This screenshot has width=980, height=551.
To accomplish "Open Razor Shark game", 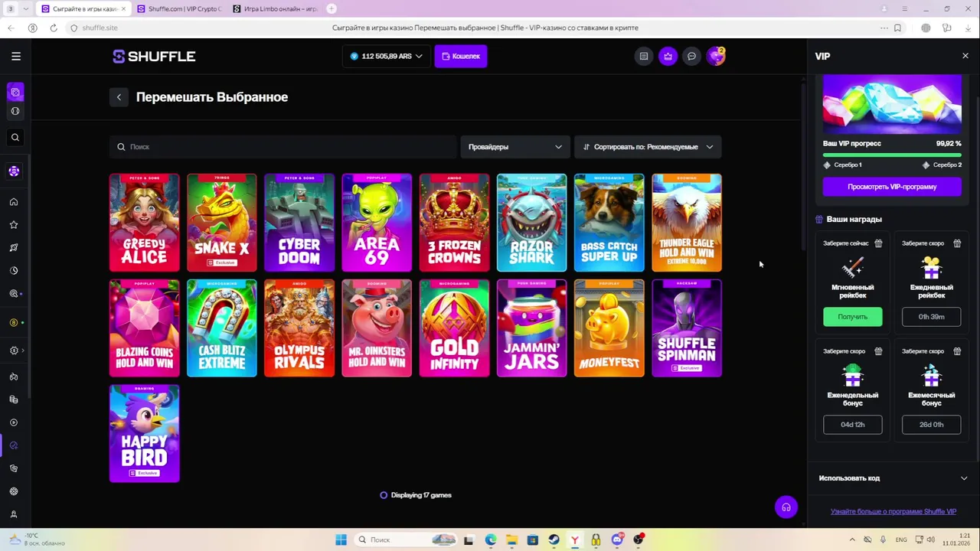I will click(x=531, y=223).
